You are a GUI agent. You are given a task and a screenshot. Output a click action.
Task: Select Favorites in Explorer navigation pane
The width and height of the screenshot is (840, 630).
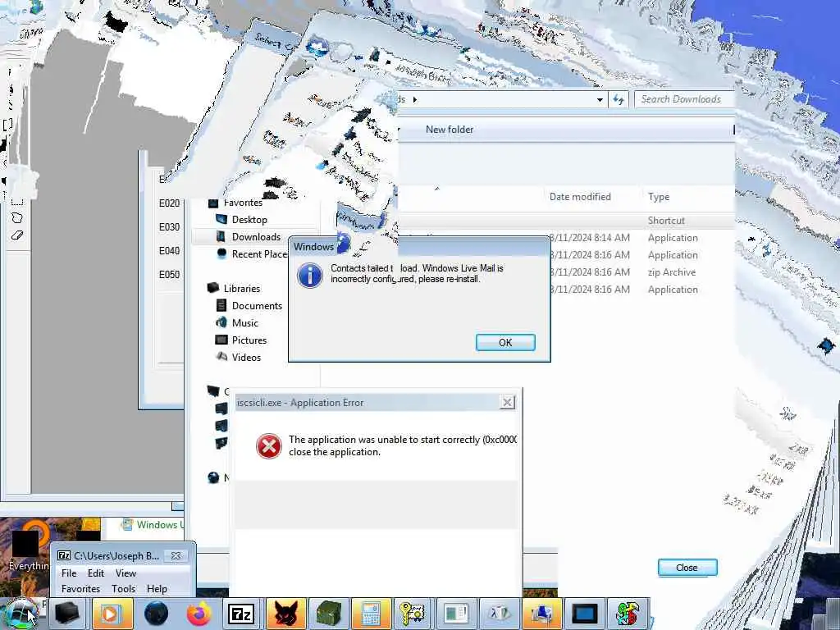click(x=243, y=203)
